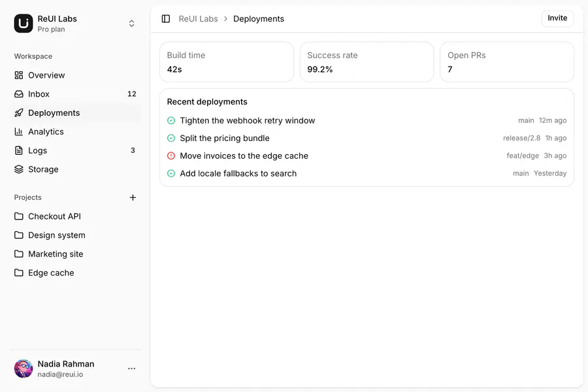Screen dimensions: 588x392
Task: Click the Storage layers icon
Action: click(x=19, y=169)
